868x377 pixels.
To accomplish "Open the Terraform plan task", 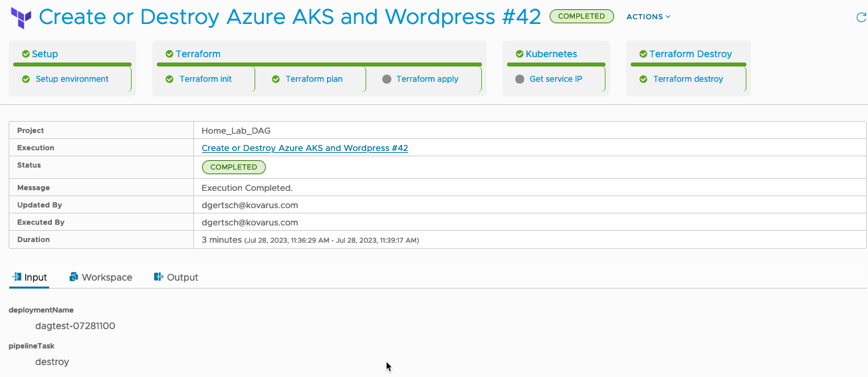I will pos(314,79).
